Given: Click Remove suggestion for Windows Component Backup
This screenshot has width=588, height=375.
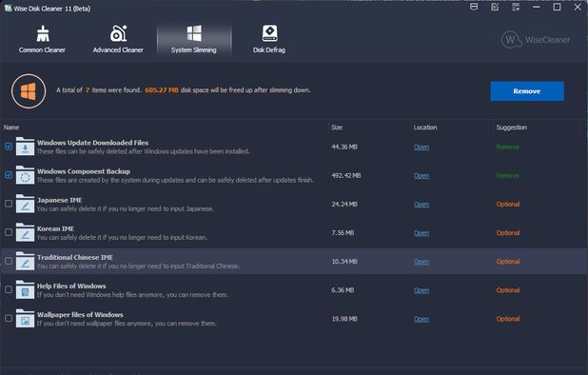Looking at the screenshot, I should pyautogui.click(x=507, y=175).
